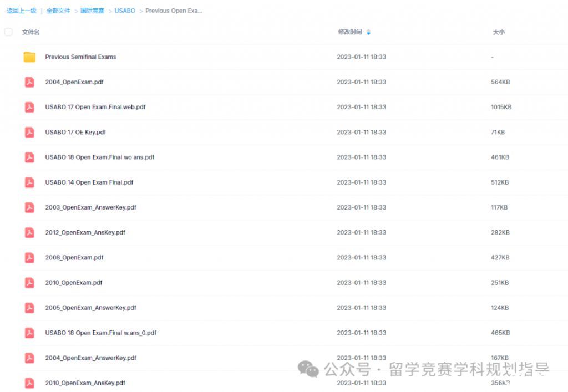Viewport: 568px width, 392px height.
Task: Click the 117KB size value
Action: (x=499, y=207)
